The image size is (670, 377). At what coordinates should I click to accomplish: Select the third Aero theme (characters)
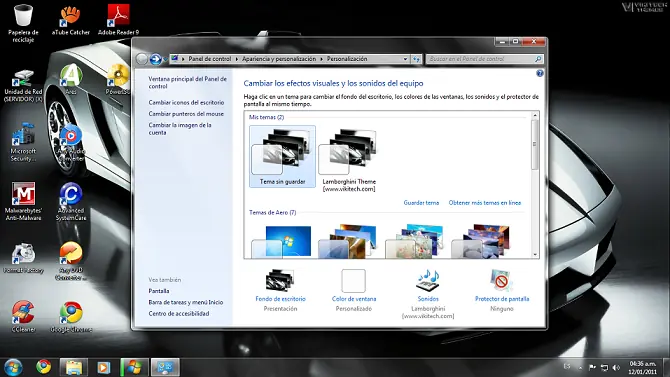[414, 242]
